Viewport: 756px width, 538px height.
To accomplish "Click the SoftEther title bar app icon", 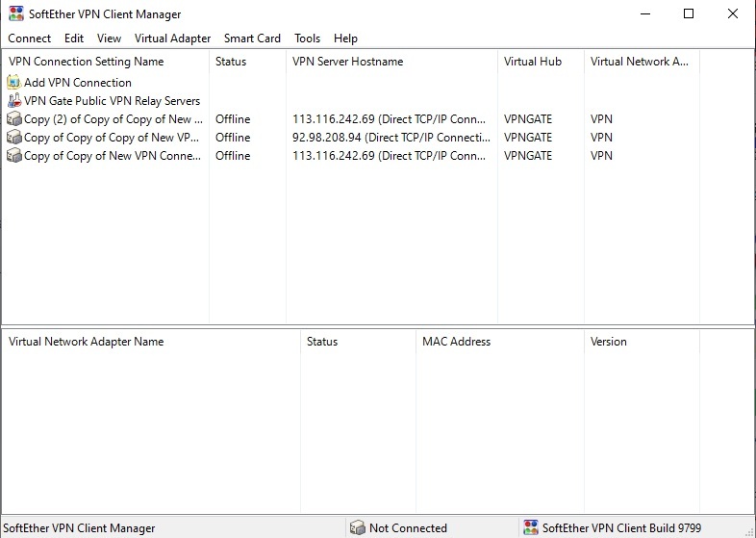I will tap(14, 14).
